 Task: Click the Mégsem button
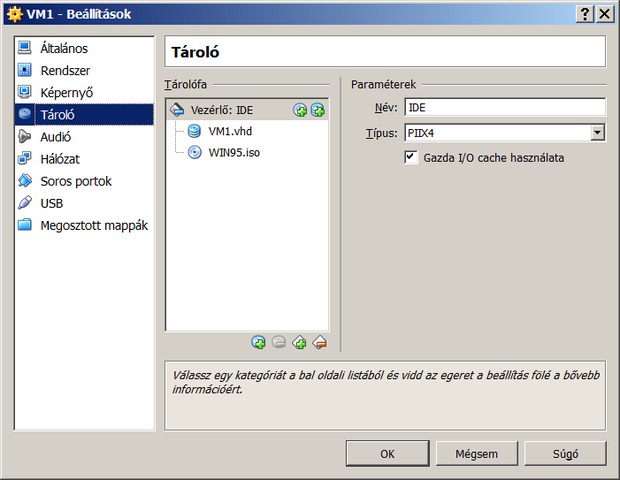(476, 454)
